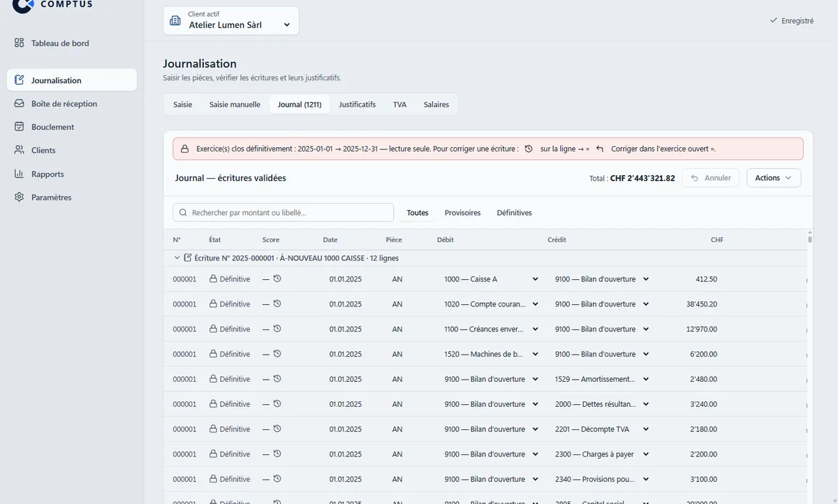The width and height of the screenshot is (838, 504).
Task: Click the CHF column header
Action: (x=716, y=239)
